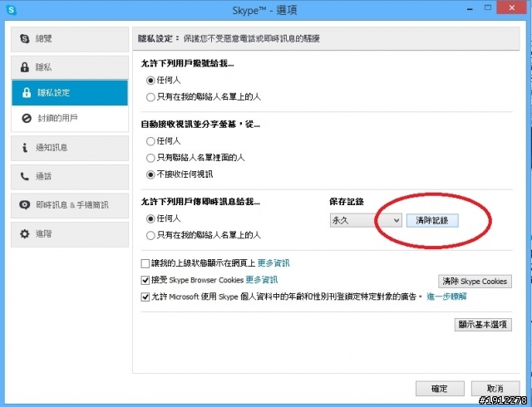532x407 pixels.
Task: Open 更多資訊 link for Browser Cookies
Action: click(x=262, y=280)
